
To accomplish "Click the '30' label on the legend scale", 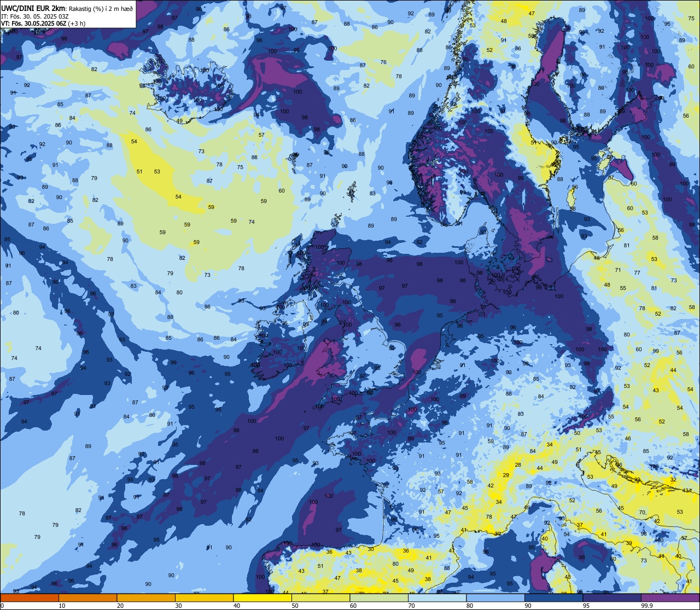I will pyautogui.click(x=178, y=606).
